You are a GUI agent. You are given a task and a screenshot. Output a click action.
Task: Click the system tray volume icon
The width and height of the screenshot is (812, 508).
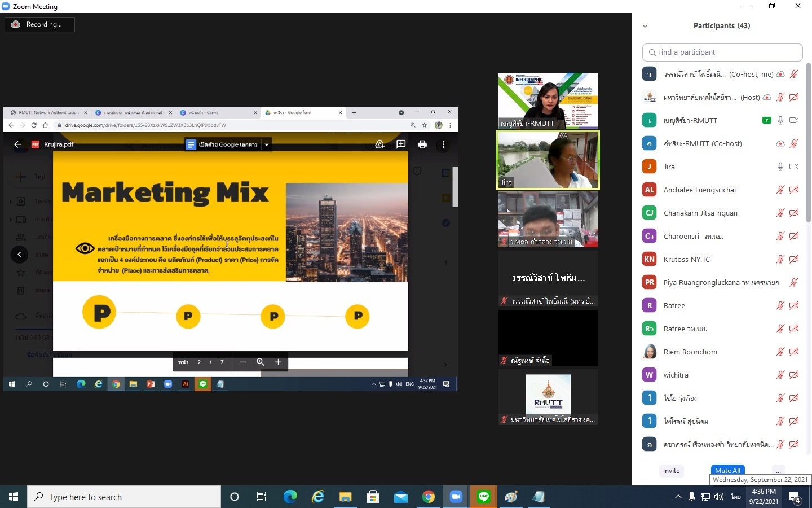[x=719, y=497]
